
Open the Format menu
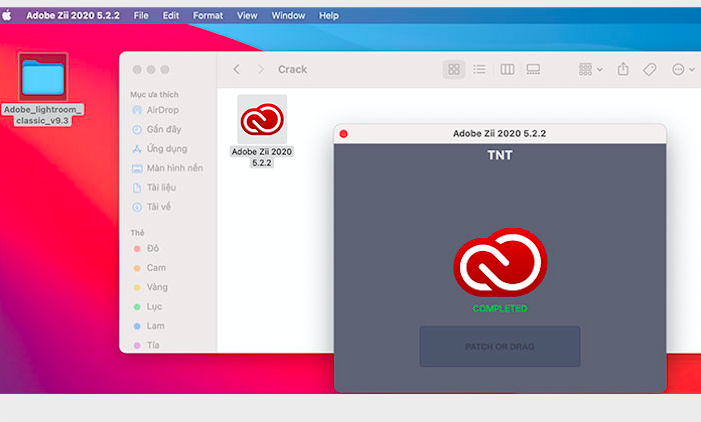point(208,16)
